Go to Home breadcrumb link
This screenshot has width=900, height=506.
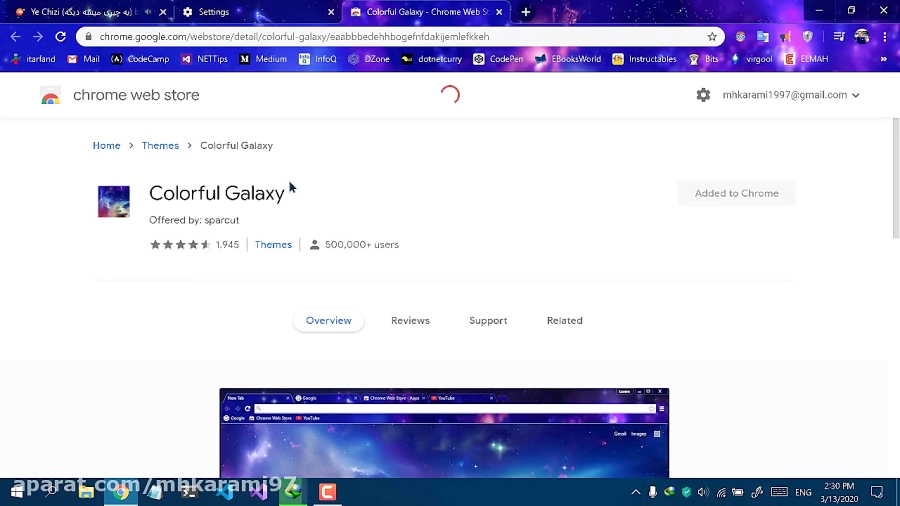point(107,146)
